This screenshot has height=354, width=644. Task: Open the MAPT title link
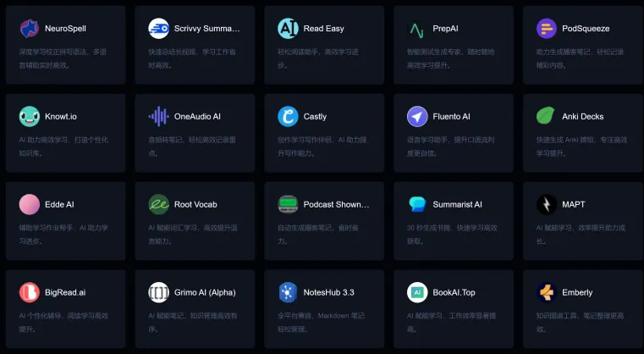pos(574,204)
